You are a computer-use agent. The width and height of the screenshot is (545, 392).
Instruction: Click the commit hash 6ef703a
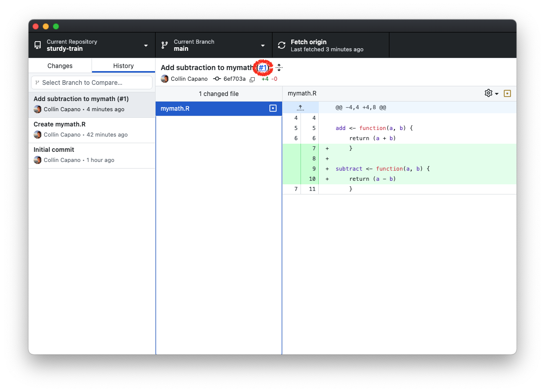click(234, 79)
